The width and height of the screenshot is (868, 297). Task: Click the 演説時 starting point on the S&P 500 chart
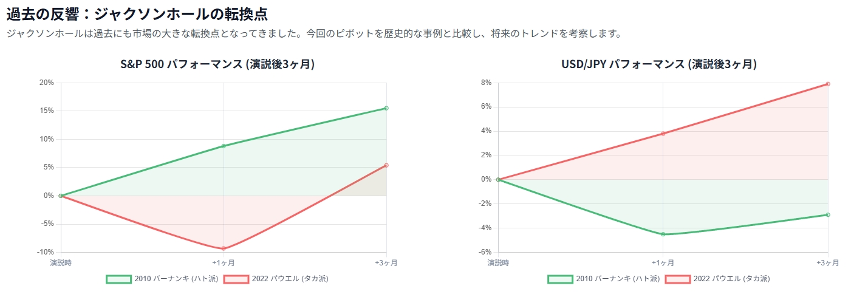click(x=61, y=196)
